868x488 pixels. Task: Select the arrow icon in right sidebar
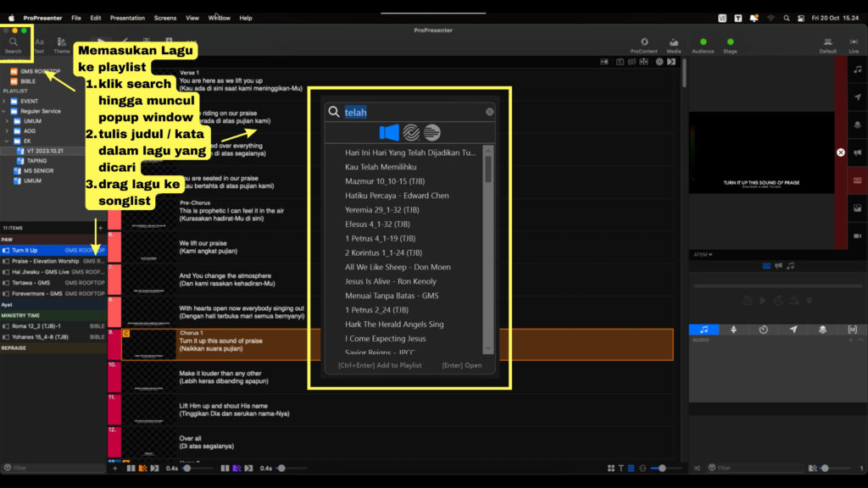(858, 97)
